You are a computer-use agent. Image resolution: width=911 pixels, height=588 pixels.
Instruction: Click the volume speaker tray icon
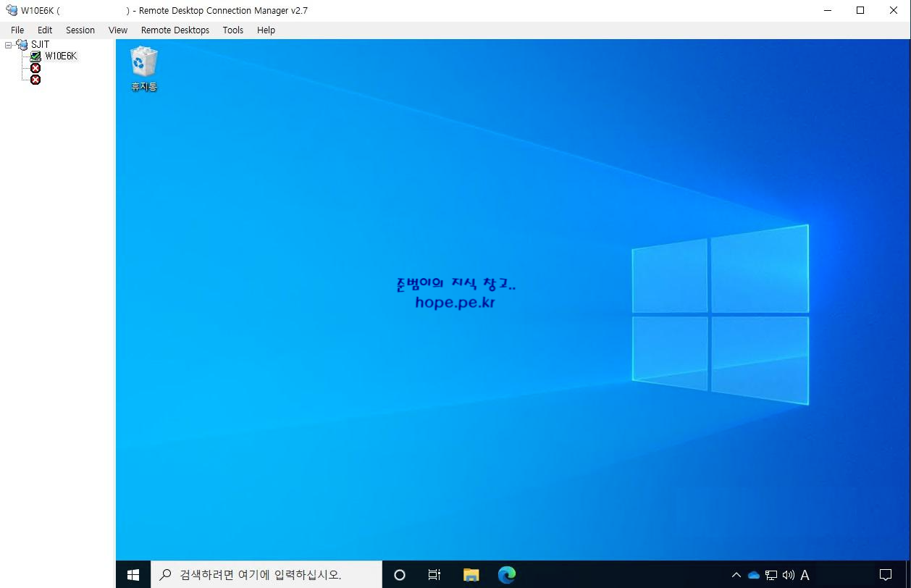coord(789,576)
